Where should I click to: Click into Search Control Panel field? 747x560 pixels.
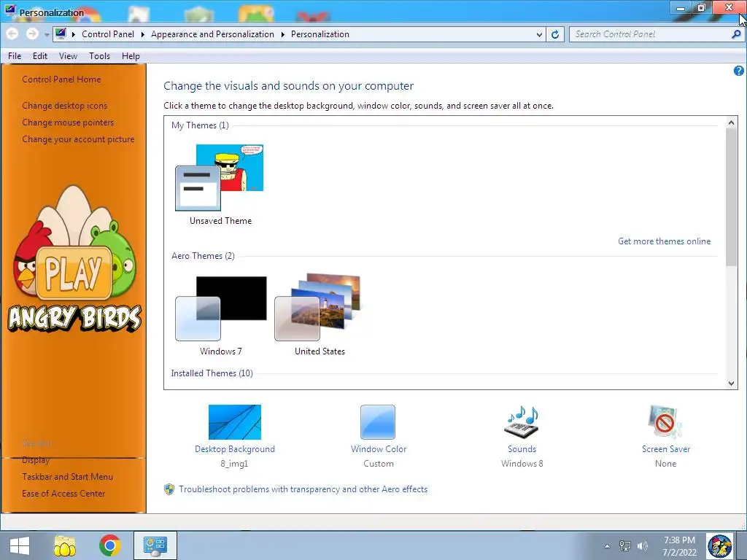(x=650, y=34)
